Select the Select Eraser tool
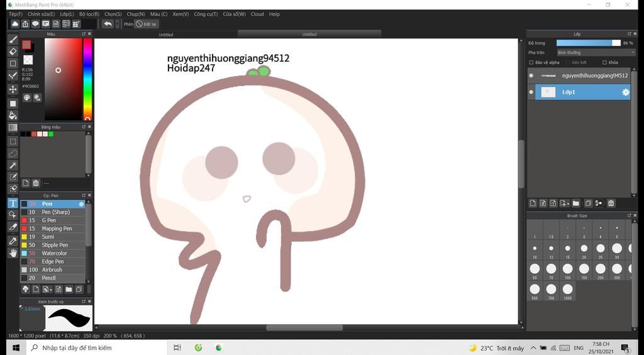Viewport: 644px width, 355px height. coord(13,189)
